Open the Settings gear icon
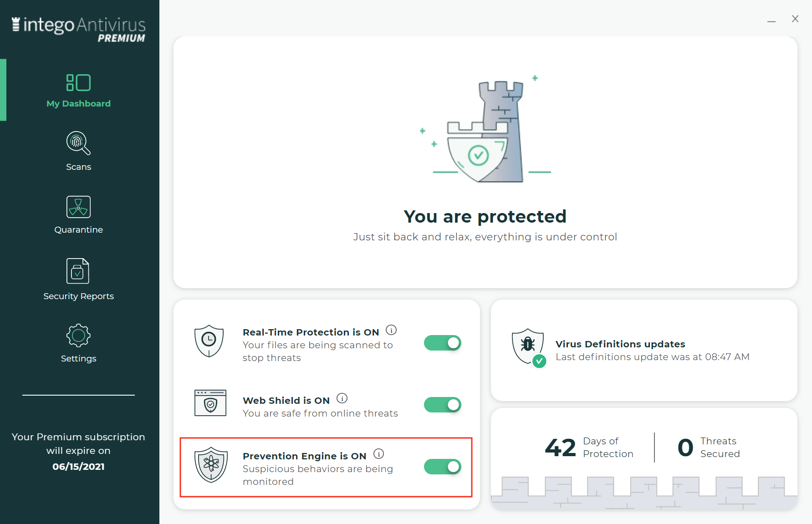Viewport: 812px width, 524px height. 78,336
